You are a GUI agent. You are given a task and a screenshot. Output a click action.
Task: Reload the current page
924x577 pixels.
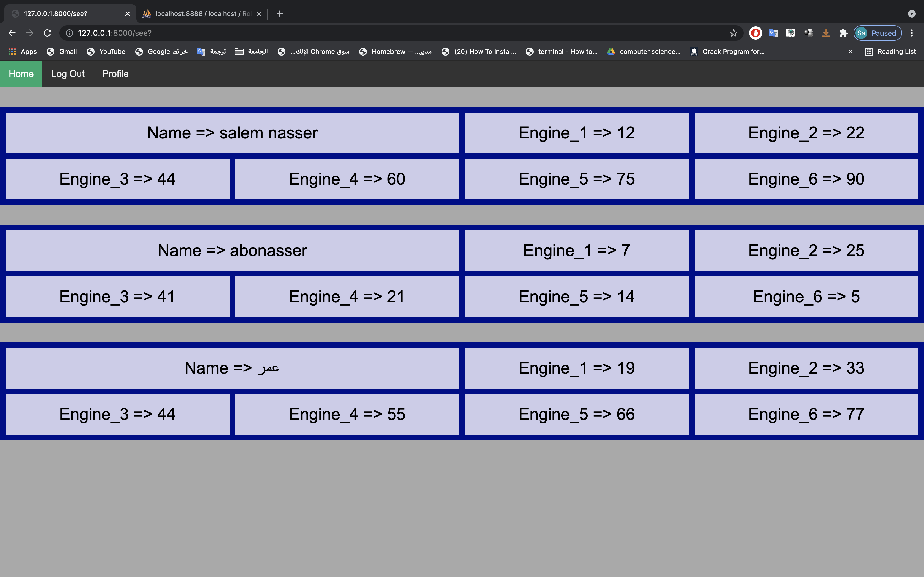pyautogui.click(x=48, y=33)
